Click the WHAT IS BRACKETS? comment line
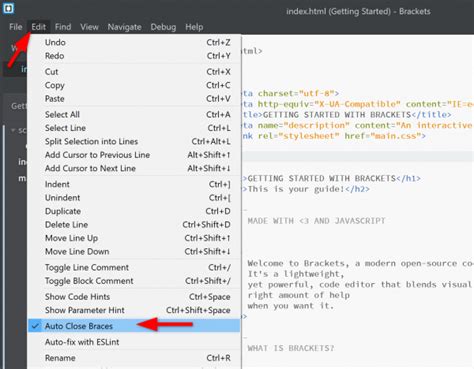Image resolution: width=474 pixels, height=369 pixels. [291, 348]
